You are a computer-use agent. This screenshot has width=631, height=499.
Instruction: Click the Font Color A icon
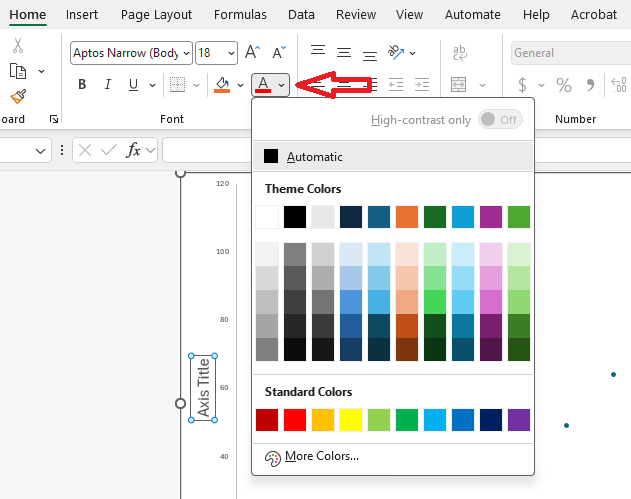pos(263,85)
